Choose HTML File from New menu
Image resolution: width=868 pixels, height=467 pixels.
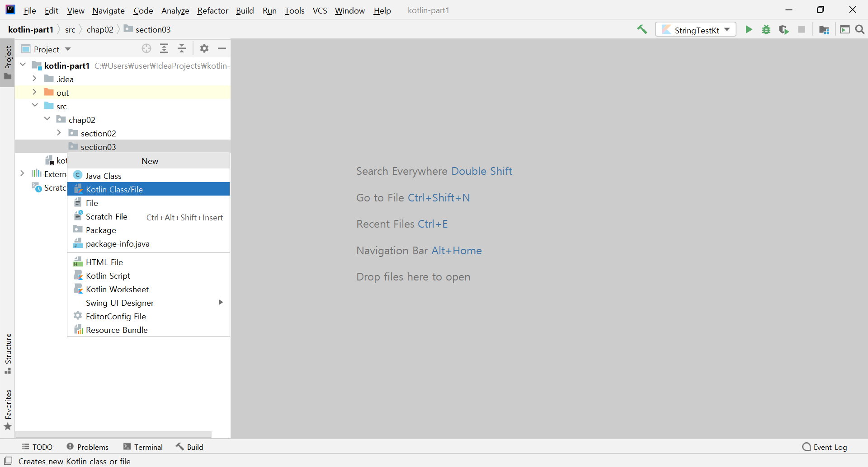point(148,262)
